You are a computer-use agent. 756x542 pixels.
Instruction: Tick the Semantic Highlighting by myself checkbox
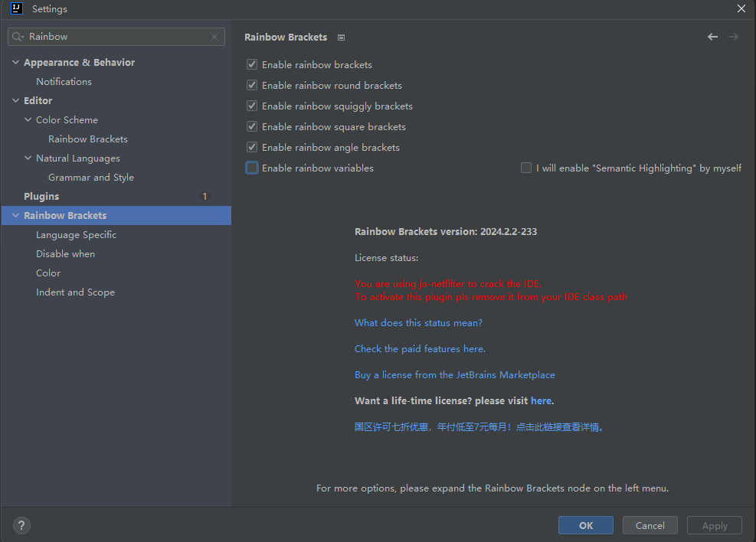pyautogui.click(x=526, y=168)
